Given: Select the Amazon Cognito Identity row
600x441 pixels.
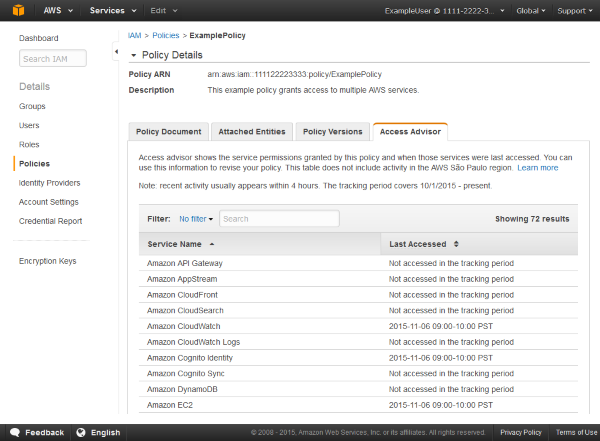Looking at the screenshot, I should point(358,358).
